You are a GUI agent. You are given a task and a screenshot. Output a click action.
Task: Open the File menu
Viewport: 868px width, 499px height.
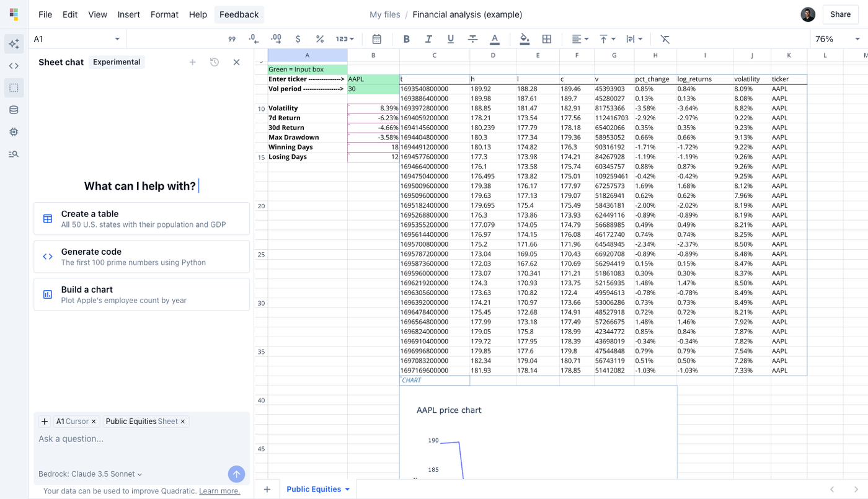tap(45, 14)
